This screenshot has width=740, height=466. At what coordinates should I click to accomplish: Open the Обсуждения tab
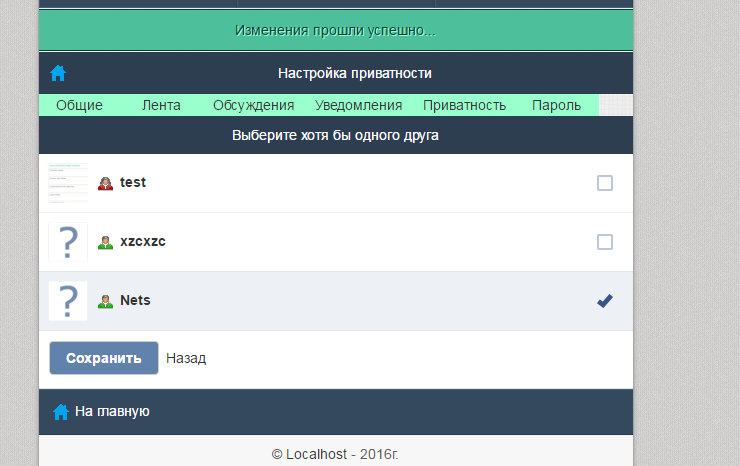pyautogui.click(x=253, y=105)
